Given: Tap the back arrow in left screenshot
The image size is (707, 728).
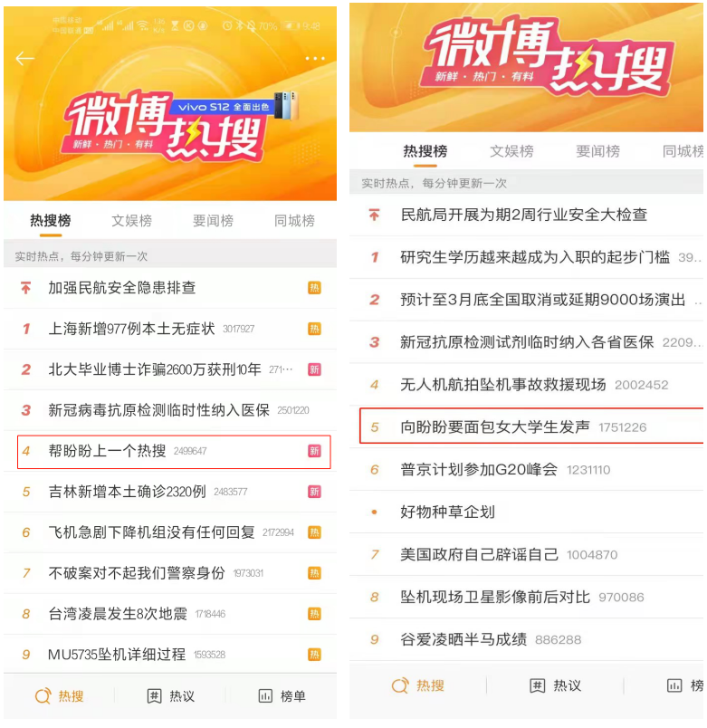Looking at the screenshot, I should tap(24, 59).
